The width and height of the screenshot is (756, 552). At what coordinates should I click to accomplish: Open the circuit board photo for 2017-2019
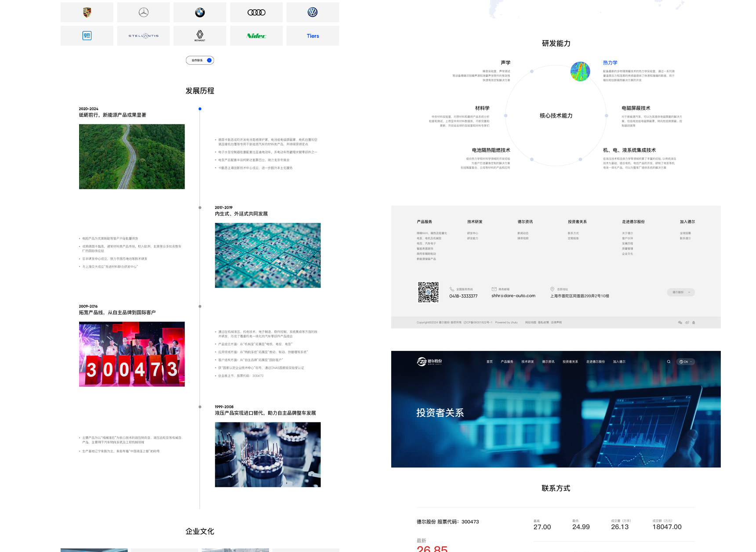[268, 256]
